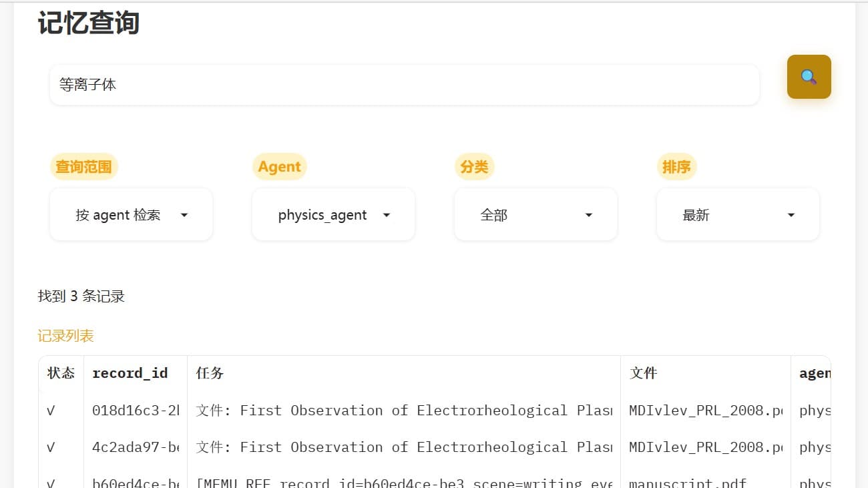Screen dimensions: 868x488
Task: Click the 找到 3 条记录 text
Action: pos(81,296)
